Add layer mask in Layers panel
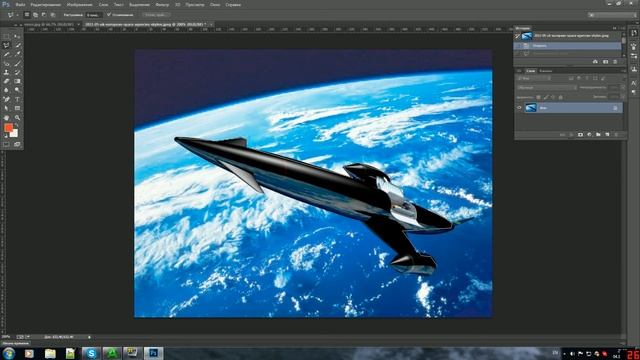 tap(580, 135)
